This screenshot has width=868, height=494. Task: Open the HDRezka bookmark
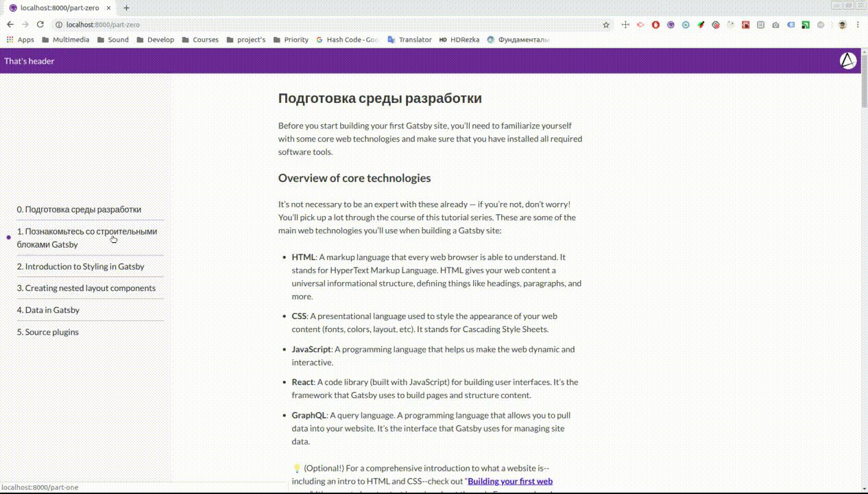click(x=459, y=40)
